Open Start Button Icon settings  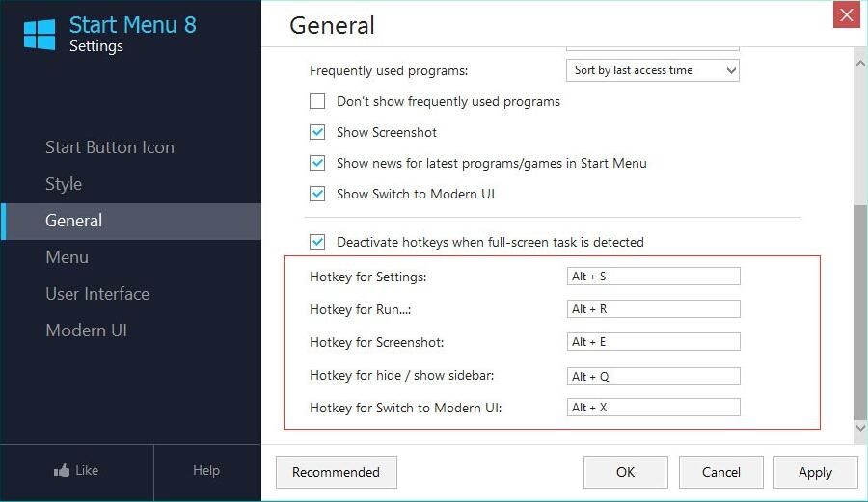[110, 147]
